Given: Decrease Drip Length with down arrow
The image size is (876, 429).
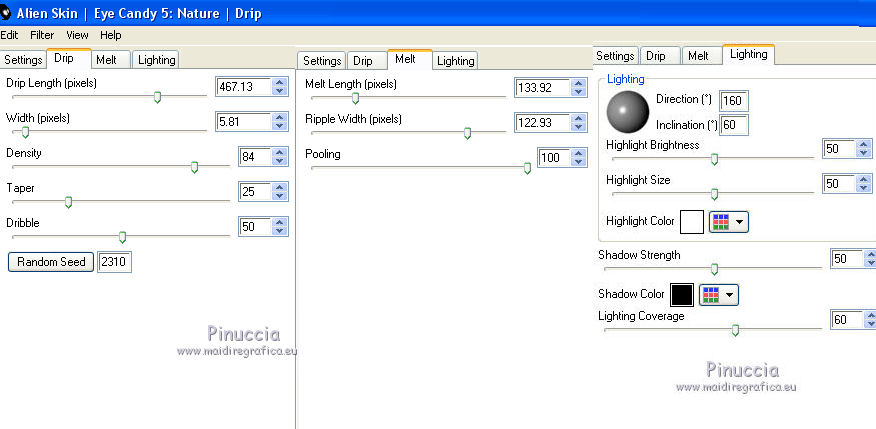Looking at the screenshot, I should point(279,91).
